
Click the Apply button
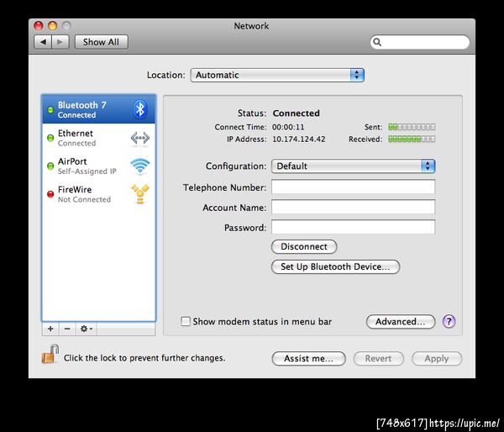437,358
